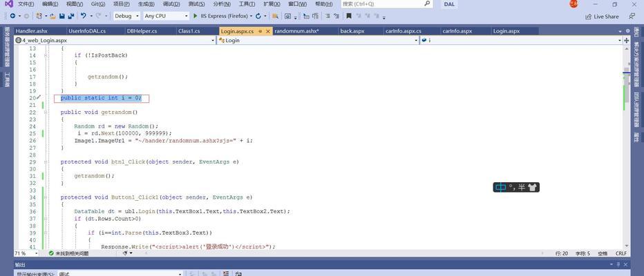Click the find in files toolbar icon
The height and width of the screenshot is (276, 644).
(275, 16)
